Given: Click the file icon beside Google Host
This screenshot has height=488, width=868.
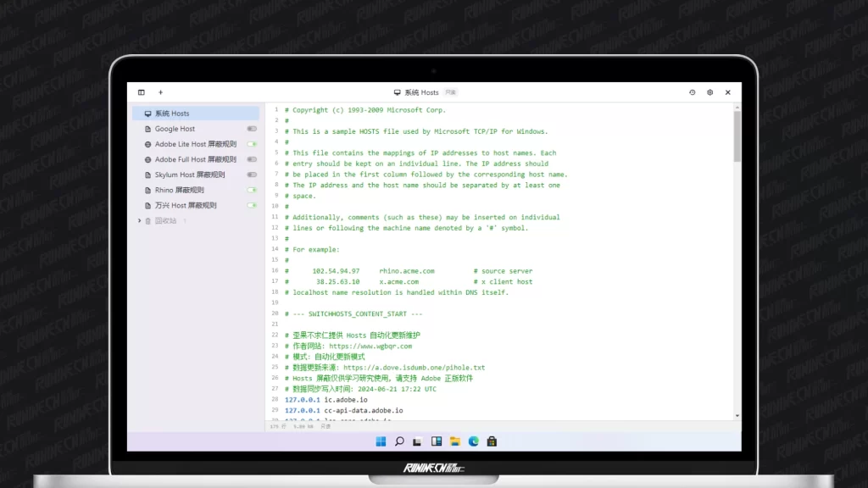Looking at the screenshot, I should click(148, 129).
